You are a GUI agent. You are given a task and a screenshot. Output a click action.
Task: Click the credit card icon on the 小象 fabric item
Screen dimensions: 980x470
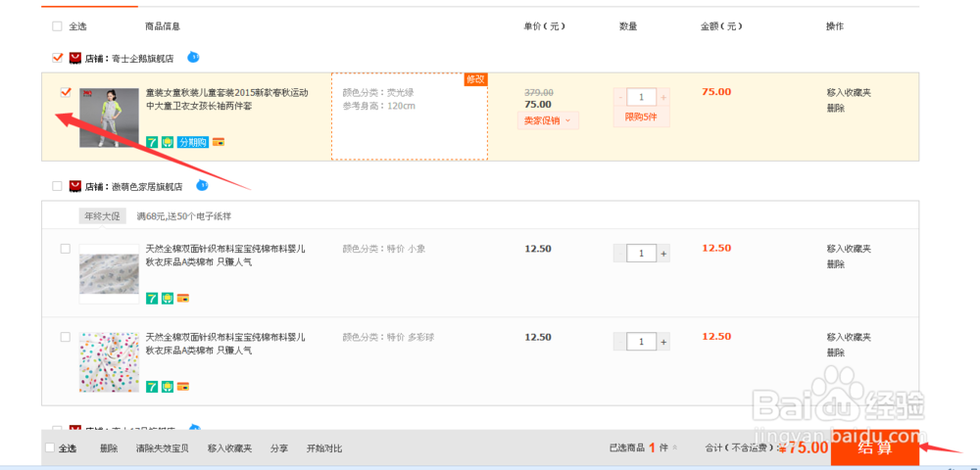click(182, 298)
